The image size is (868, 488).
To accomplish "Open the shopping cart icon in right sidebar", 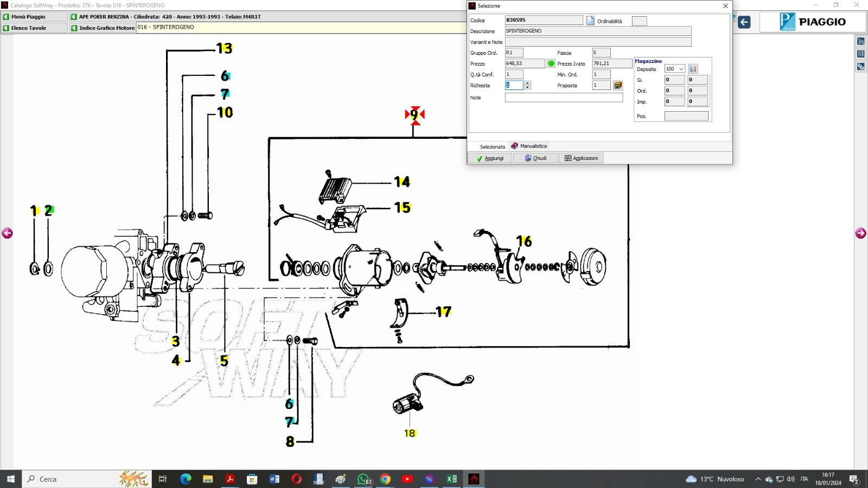I will [x=861, y=42].
